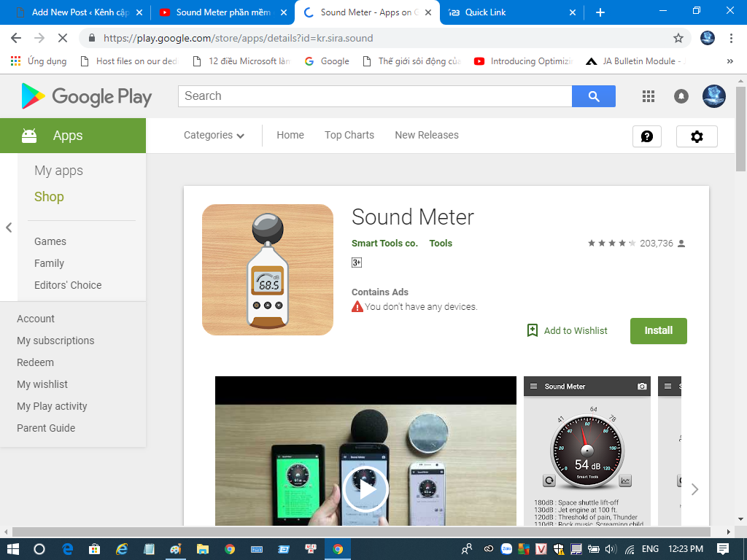The image size is (747, 560).
Task: Open the notifications bell icon
Action: (681, 96)
